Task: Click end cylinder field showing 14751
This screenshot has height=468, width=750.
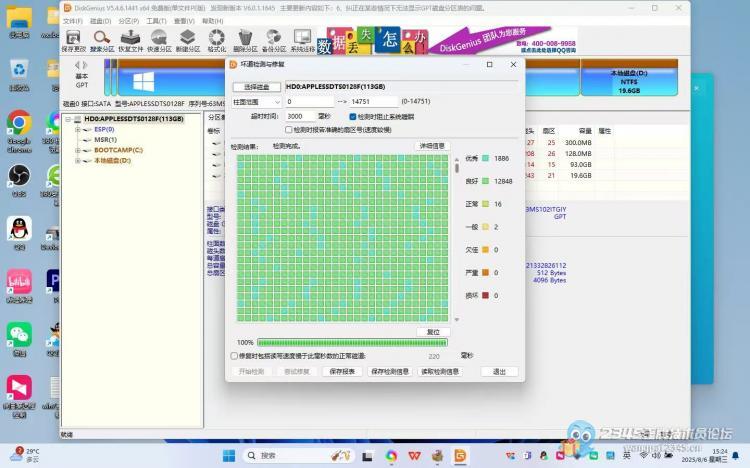Action: [x=374, y=102]
